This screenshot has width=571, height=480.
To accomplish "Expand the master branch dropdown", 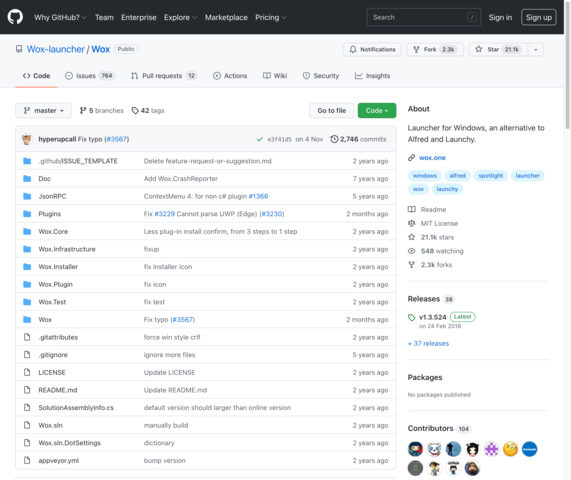I will 43,110.
